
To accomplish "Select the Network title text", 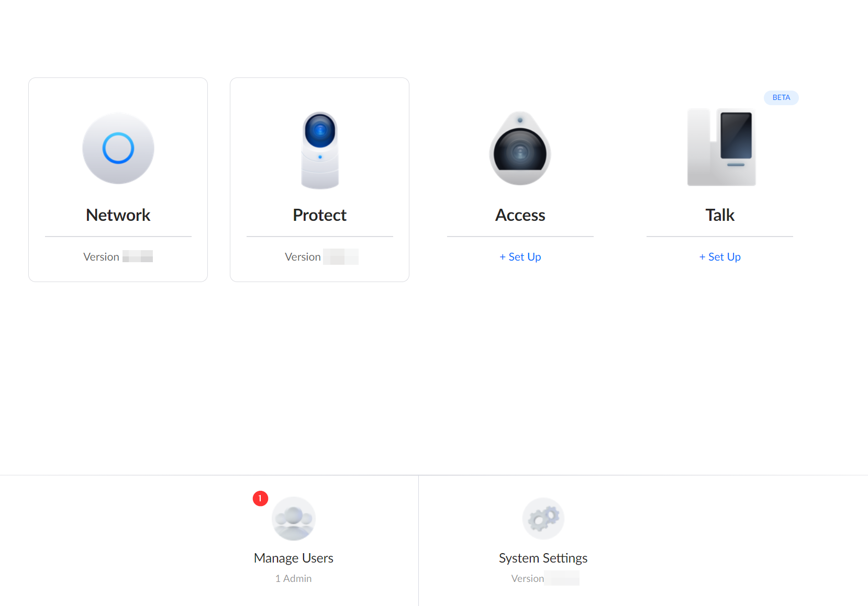I will coord(118,215).
